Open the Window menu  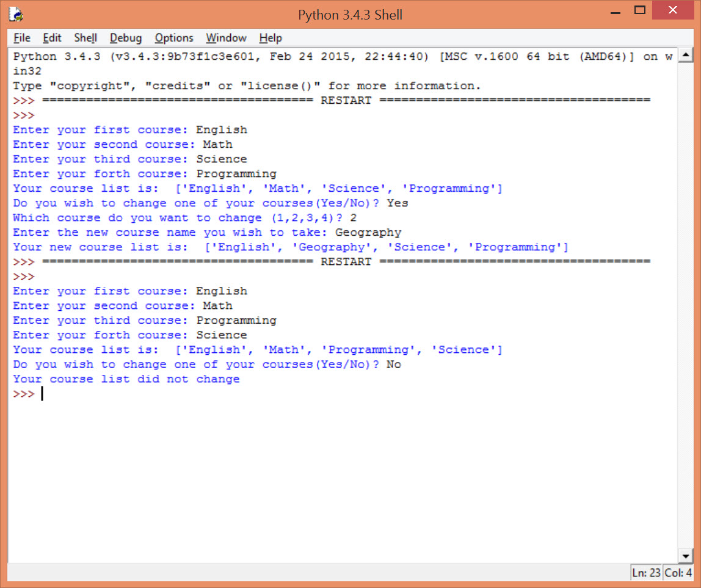click(225, 38)
